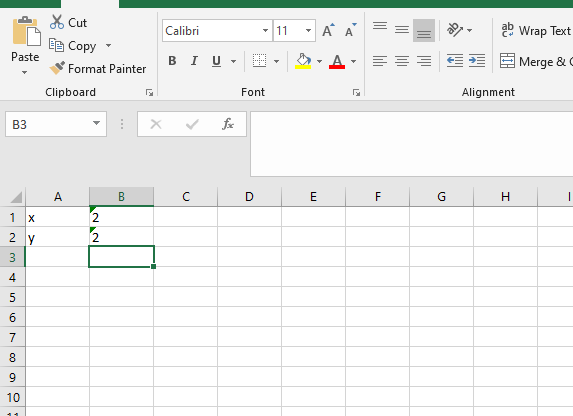Click the Paste button
Viewport: 573px width, 416px height.
tap(25, 45)
